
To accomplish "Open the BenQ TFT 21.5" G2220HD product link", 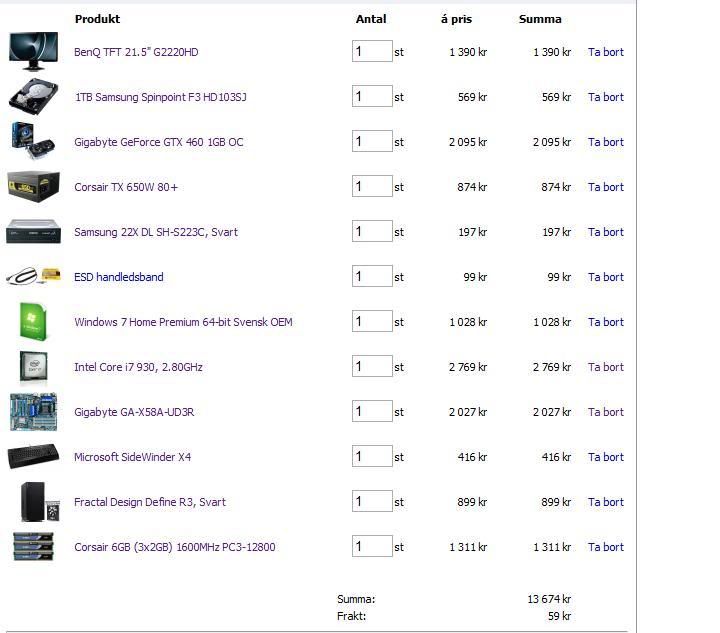I will (136, 52).
